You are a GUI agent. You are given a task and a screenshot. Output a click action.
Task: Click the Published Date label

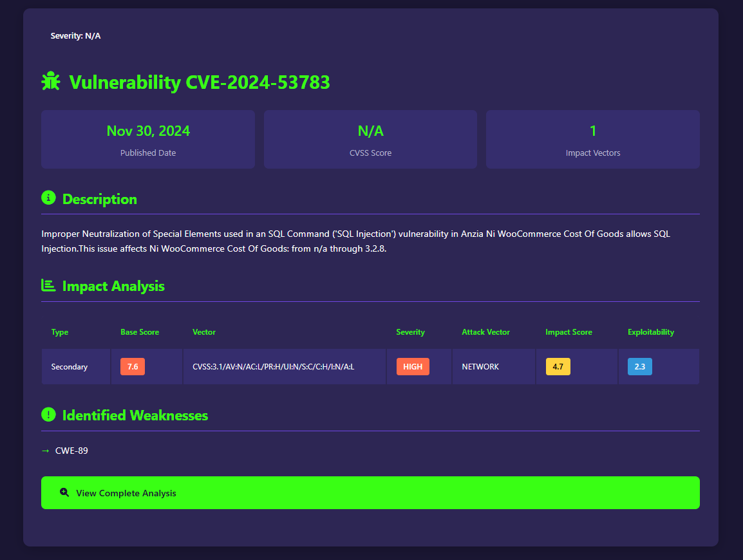(148, 153)
